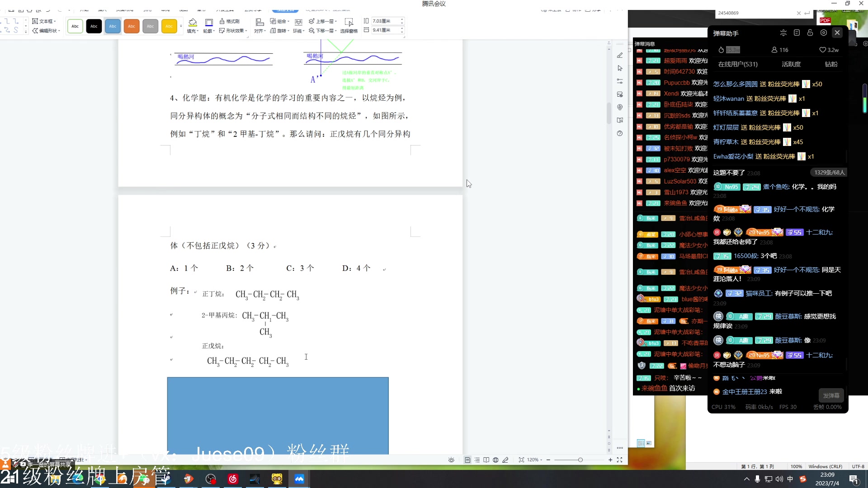Enable 页面视图 page view mode
868x488 pixels.
468,460
